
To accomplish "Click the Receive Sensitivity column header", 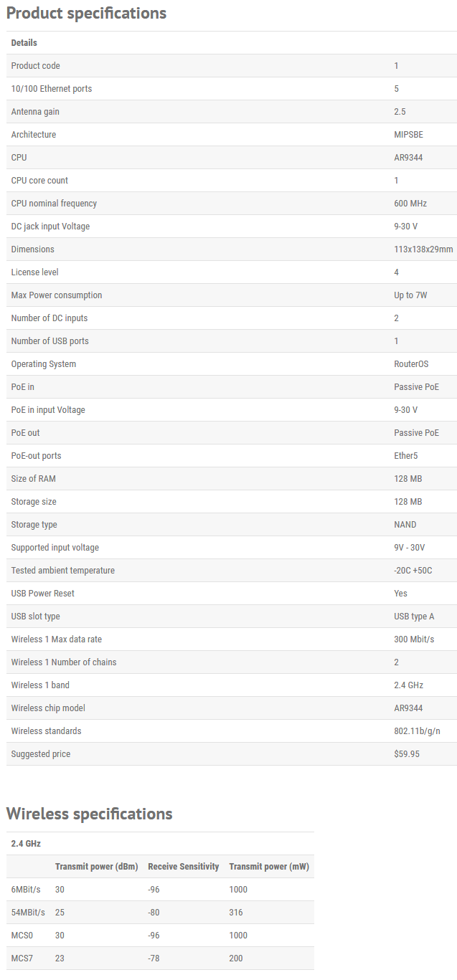I will pos(184,867).
